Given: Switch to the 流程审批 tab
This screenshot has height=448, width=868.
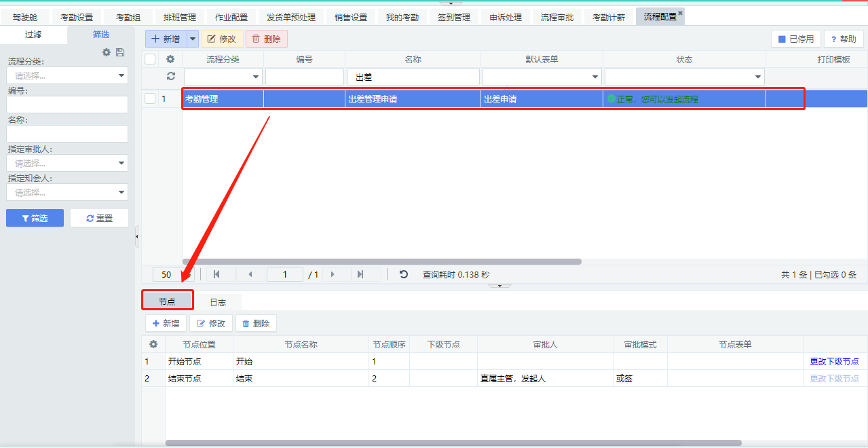Looking at the screenshot, I should click(557, 17).
